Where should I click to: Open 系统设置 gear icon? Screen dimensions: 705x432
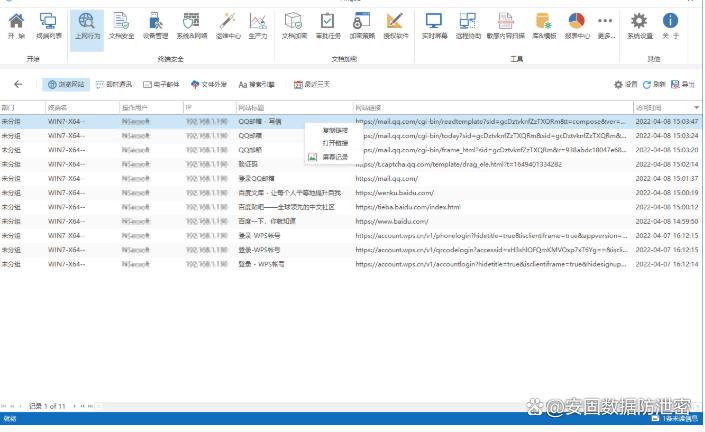point(639,25)
